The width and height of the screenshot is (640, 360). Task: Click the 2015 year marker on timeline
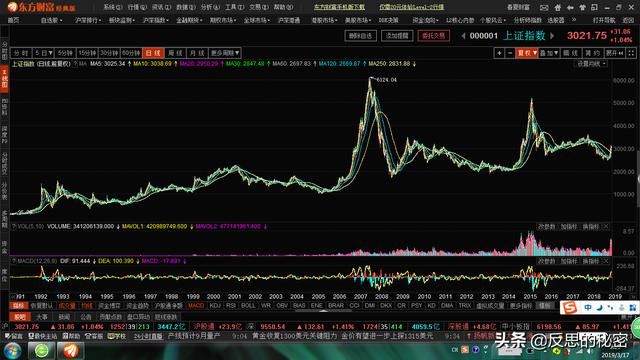(x=530, y=297)
